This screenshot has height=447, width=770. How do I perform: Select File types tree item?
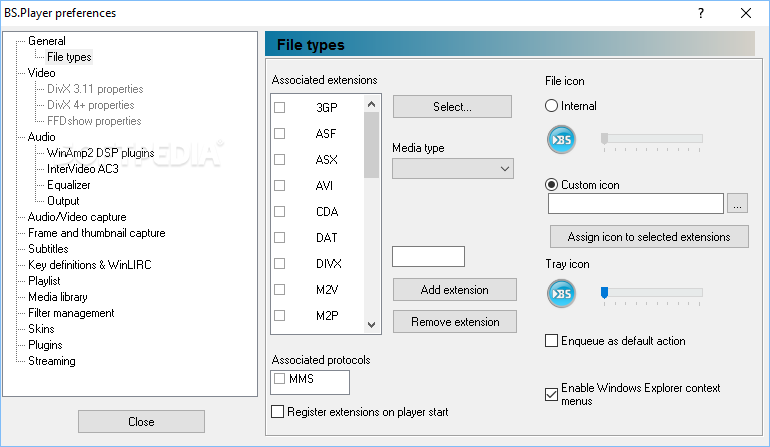69,57
